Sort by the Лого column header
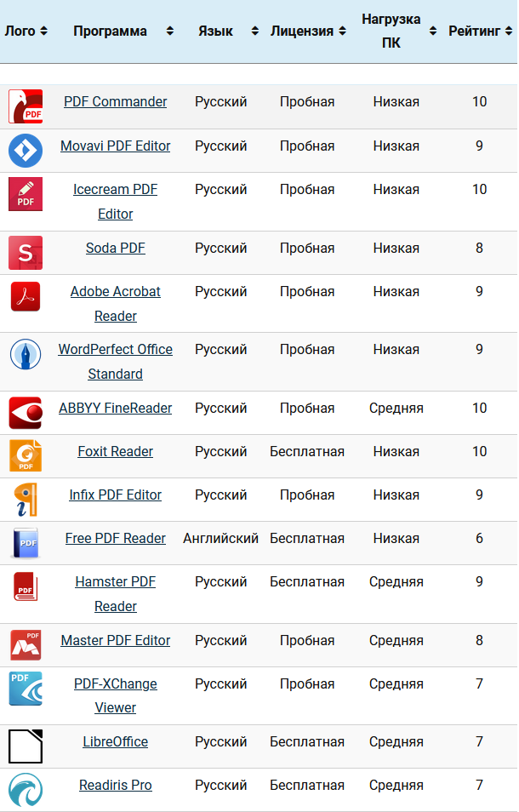The image size is (519, 812). tap(20, 31)
